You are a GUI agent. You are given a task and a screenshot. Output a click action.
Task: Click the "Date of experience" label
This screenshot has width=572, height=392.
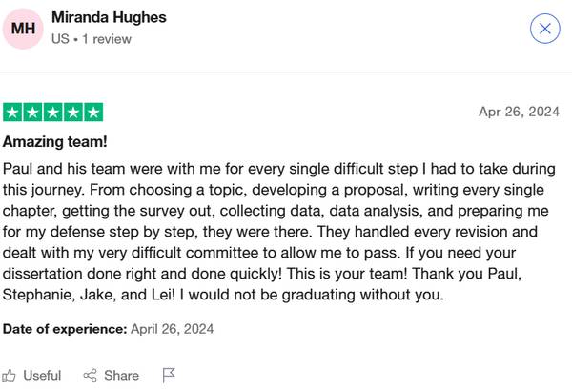(x=65, y=329)
